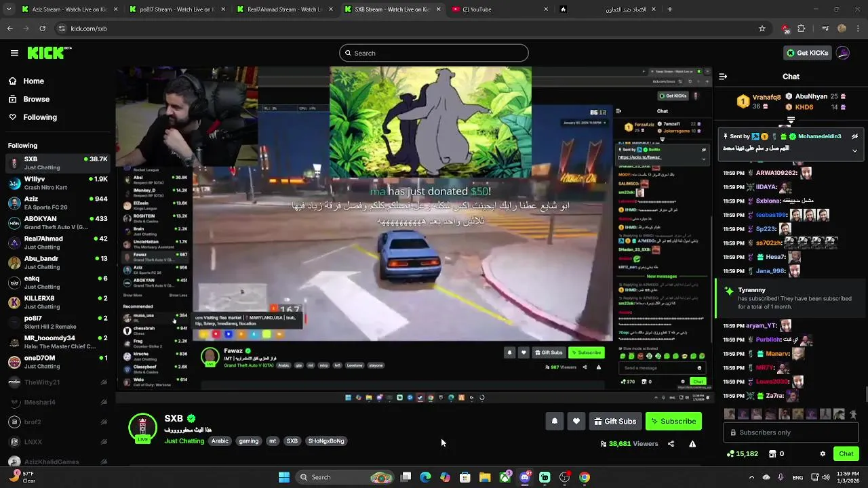
Task: Click the Arabic tag
Action: pyautogui.click(x=220, y=441)
